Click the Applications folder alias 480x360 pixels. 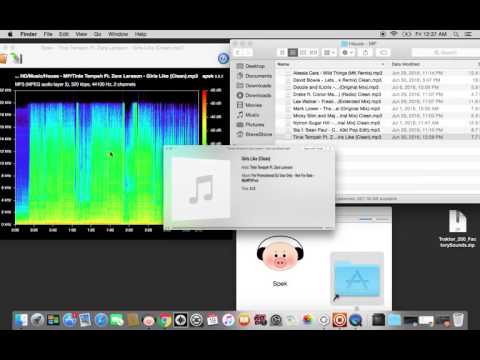357,278
